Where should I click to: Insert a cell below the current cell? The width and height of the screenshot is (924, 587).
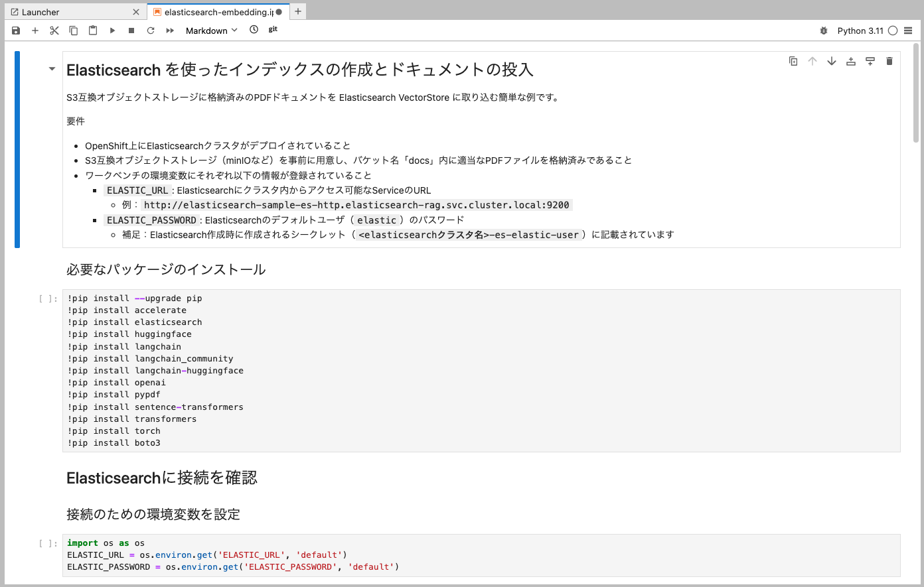[x=870, y=61]
